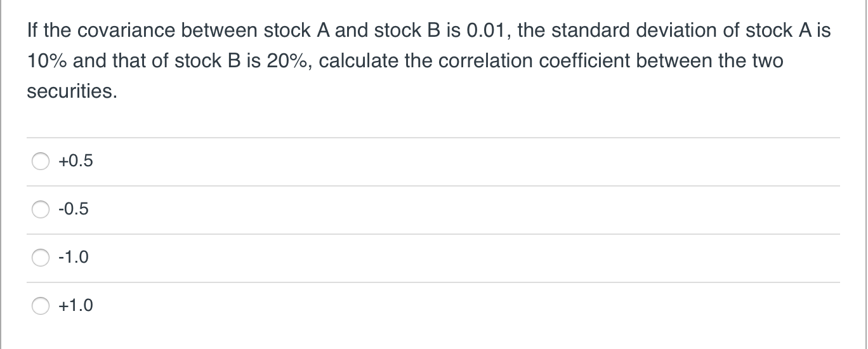Pick the +1.0 radio button
The height and width of the screenshot is (349, 868).
(41, 306)
